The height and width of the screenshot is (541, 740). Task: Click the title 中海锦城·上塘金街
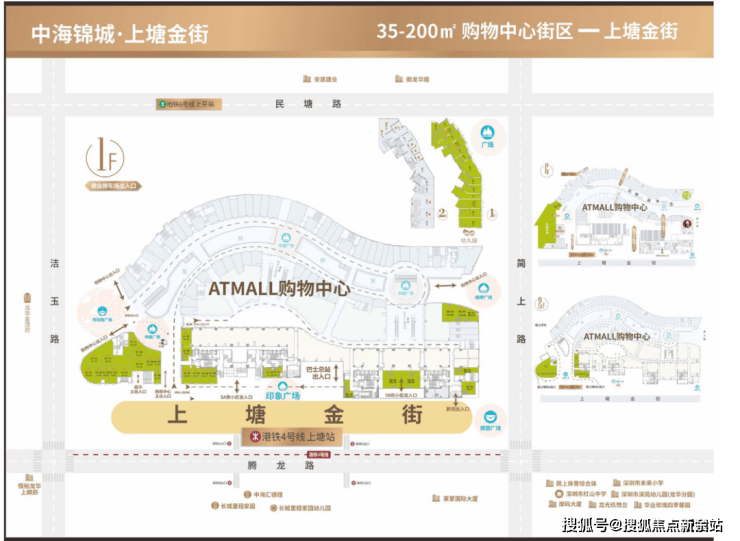click(x=120, y=34)
